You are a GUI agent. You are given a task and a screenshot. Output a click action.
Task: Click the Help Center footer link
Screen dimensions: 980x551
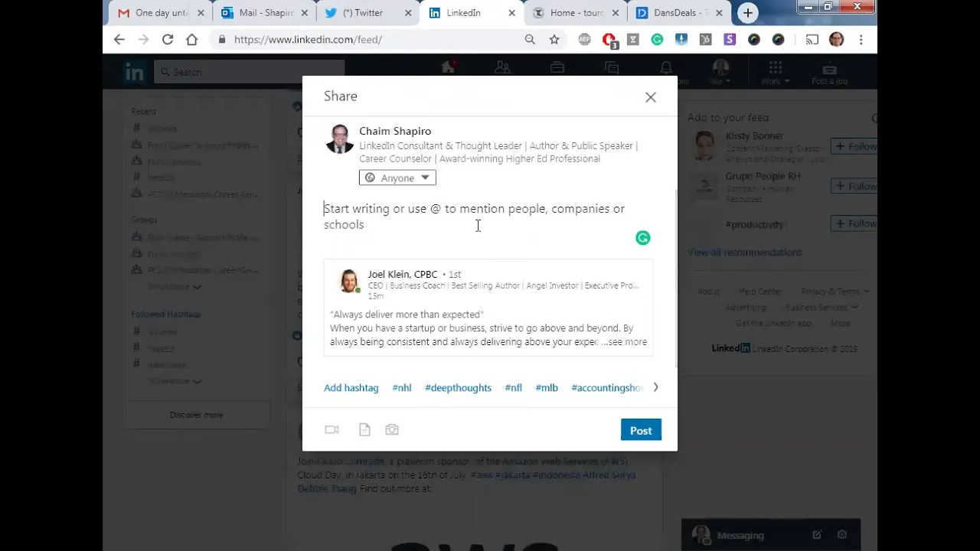[759, 292]
